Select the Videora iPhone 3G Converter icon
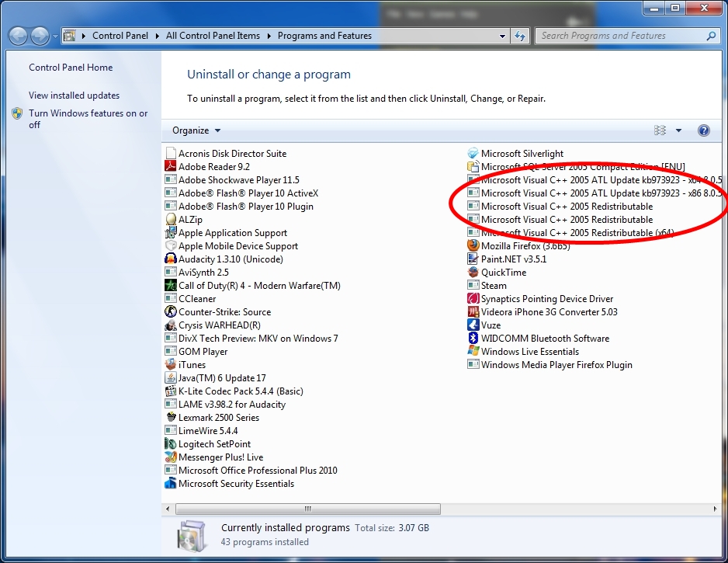 click(x=473, y=311)
